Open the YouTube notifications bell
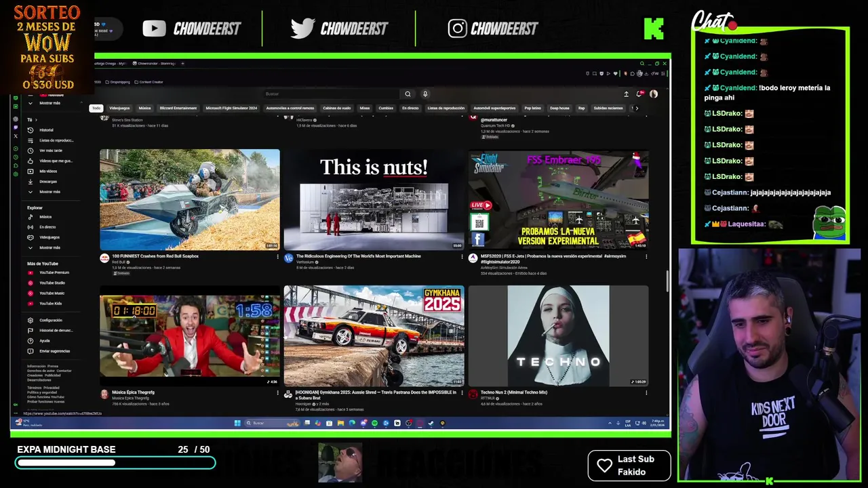Viewport: 868px width, 488px height. coord(639,94)
